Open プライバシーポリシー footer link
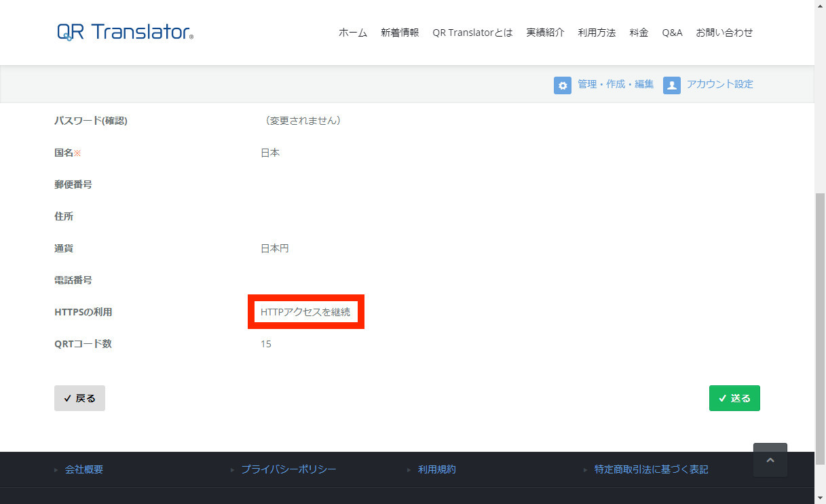This screenshot has width=826, height=504. point(288,469)
